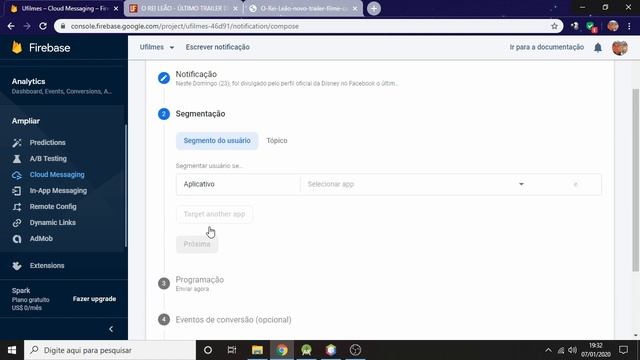The image size is (640, 360).
Task: Go back to the previous page
Action: pyautogui.click(x=11, y=26)
